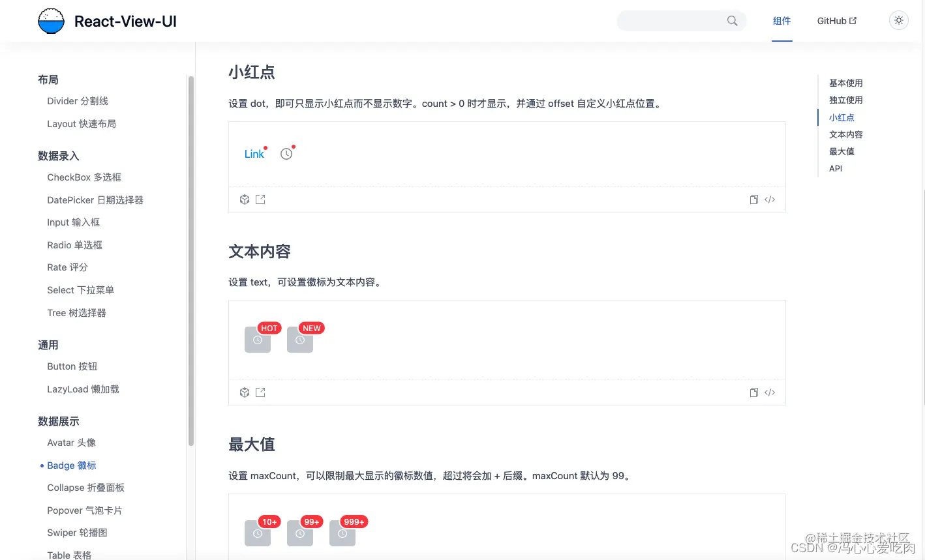Switch to the 组件 tab
The width and height of the screenshot is (925, 560).
(x=782, y=20)
